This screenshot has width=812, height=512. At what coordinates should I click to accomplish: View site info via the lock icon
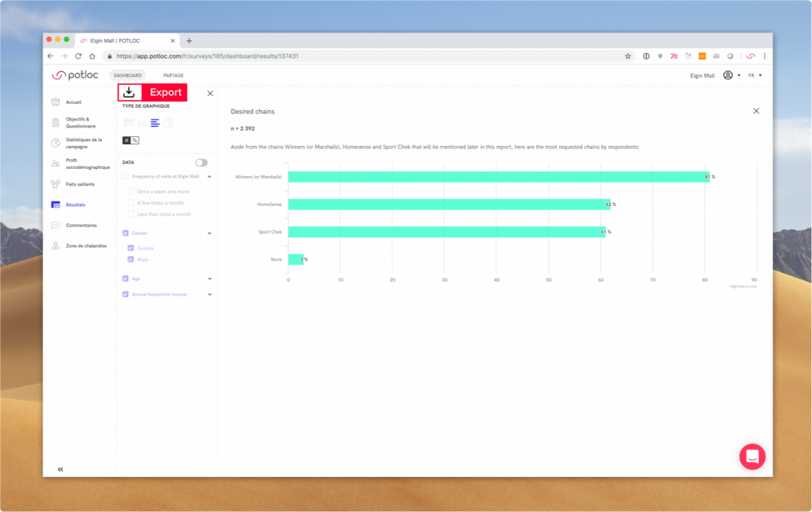[x=109, y=56]
